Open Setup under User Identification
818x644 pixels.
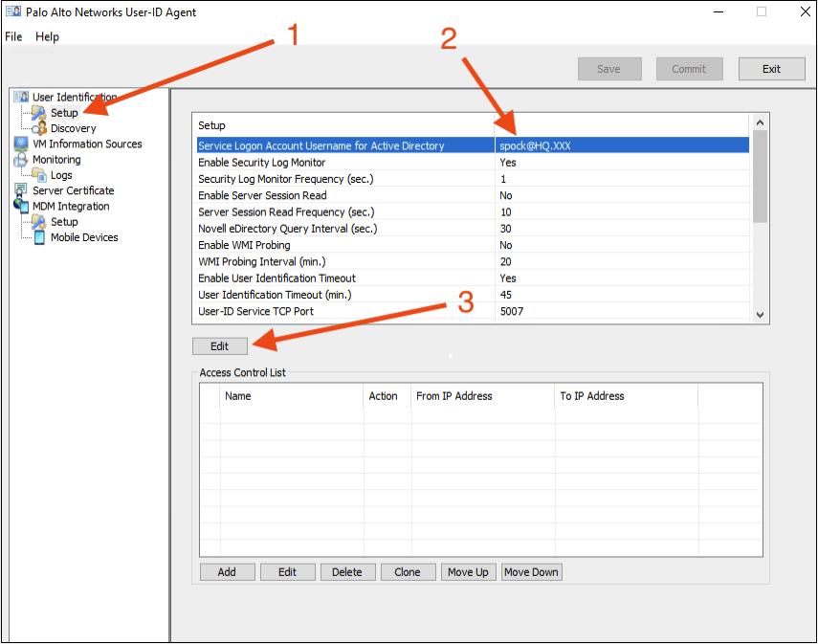click(64, 113)
